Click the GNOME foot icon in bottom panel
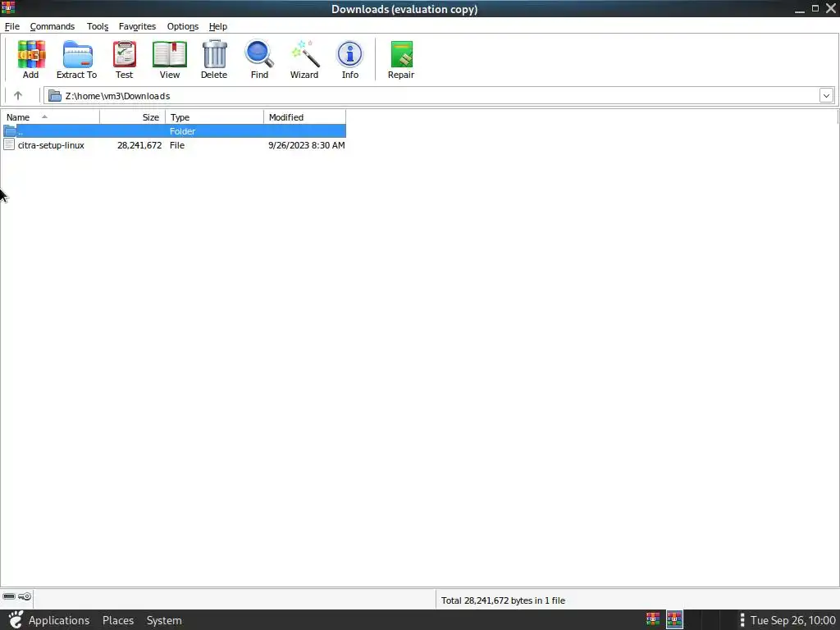This screenshot has height=630, width=840. pyautogui.click(x=15, y=620)
